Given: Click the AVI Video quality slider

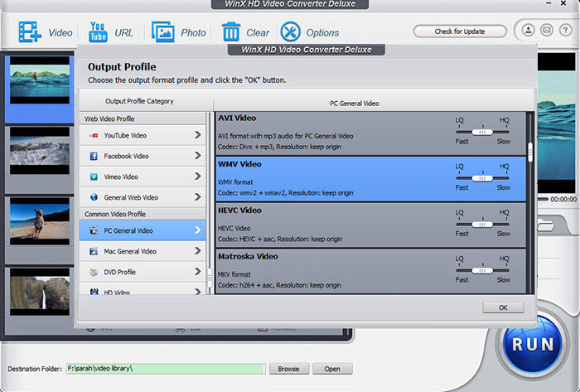Looking at the screenshot, I should [x=482, y=132].
